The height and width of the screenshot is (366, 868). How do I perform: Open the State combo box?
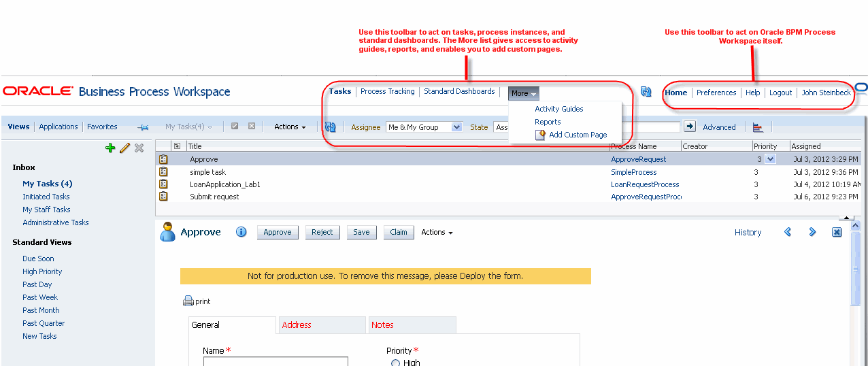pos(501,127)
